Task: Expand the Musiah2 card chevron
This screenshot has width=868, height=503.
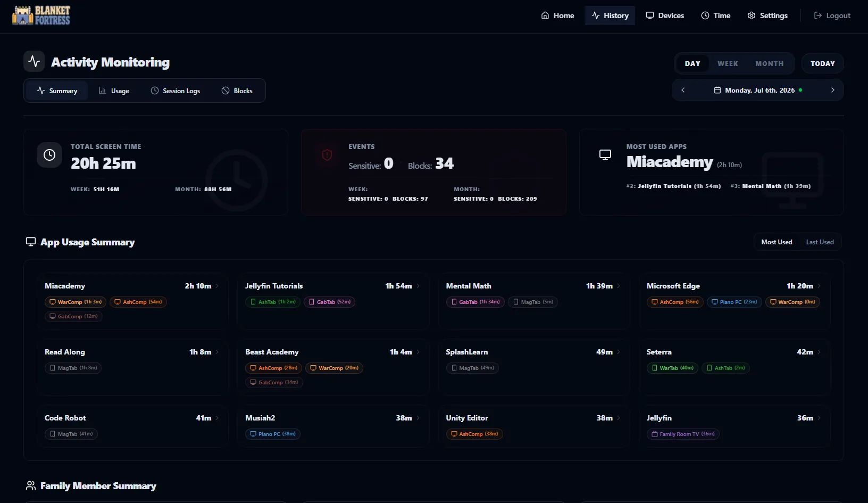Action: pos(418,418)
